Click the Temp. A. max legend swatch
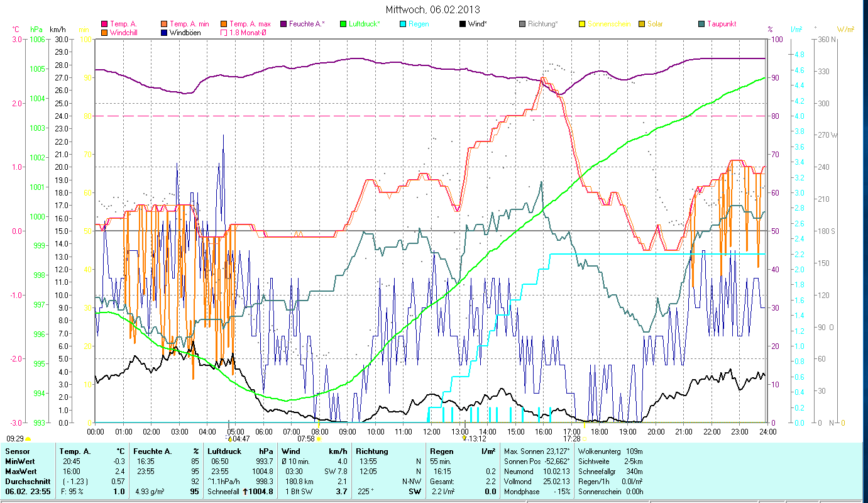Viewport: 868px width, 503px height. (223, 24)
